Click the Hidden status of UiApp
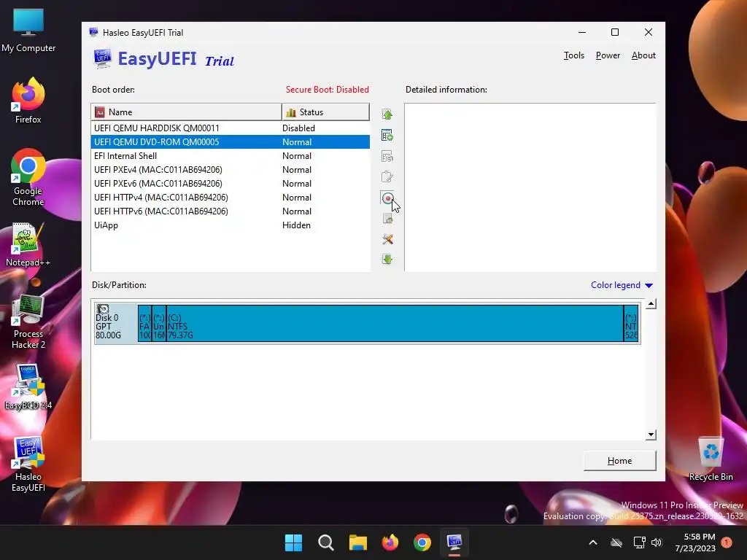The width and height of the screenshot is (747, 560). pos(296,225)
